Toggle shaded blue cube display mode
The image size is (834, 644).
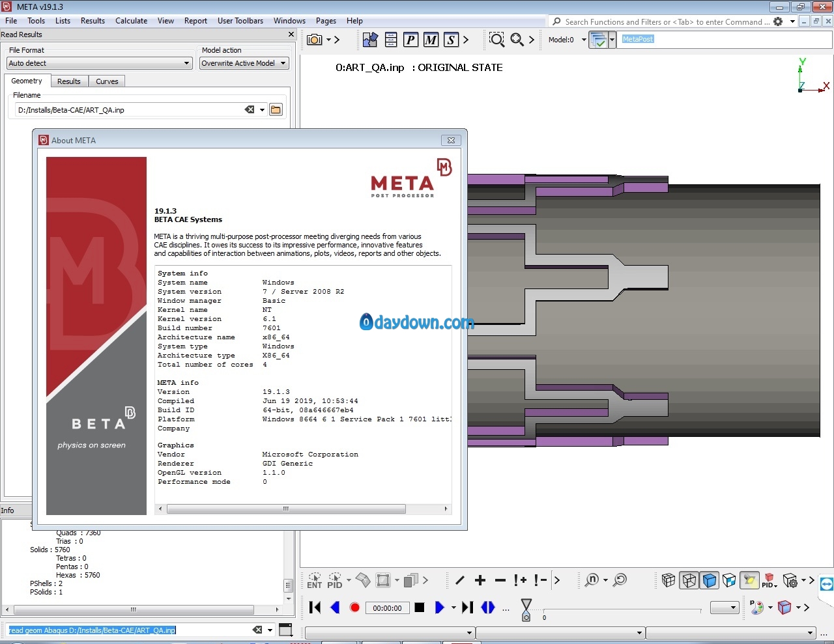[x=710, y=580]
